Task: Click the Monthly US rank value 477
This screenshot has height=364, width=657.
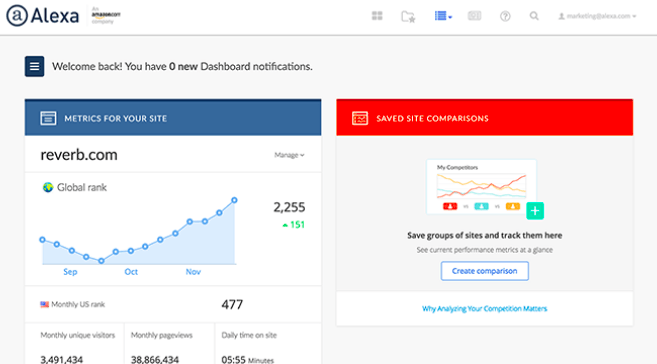Action: 232,305
